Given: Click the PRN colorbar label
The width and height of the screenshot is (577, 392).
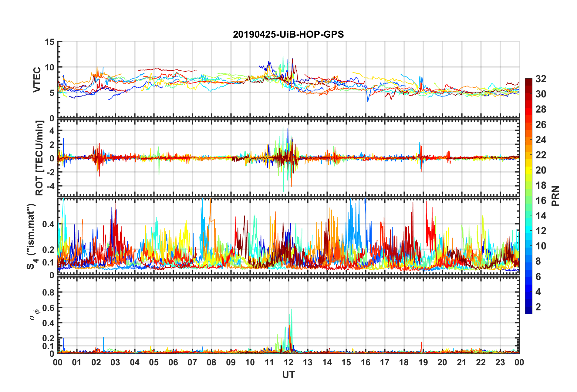Looking at the screenshot, I should [555, 196].
